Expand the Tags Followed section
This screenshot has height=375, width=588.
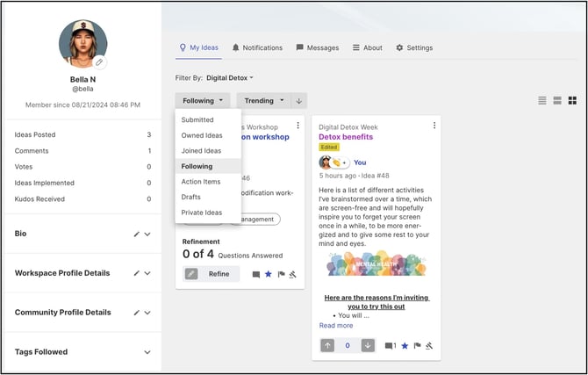point(147,352)
